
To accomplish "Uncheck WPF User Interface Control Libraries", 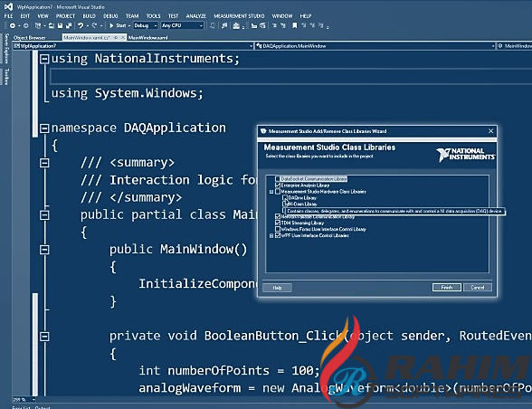I will coord(278,235).
